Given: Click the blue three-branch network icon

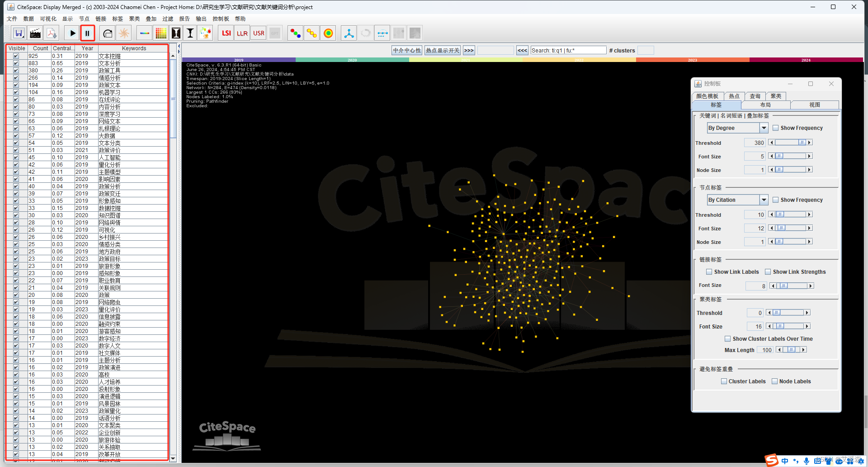Looking at the screenshot, I should click(349, 33).
